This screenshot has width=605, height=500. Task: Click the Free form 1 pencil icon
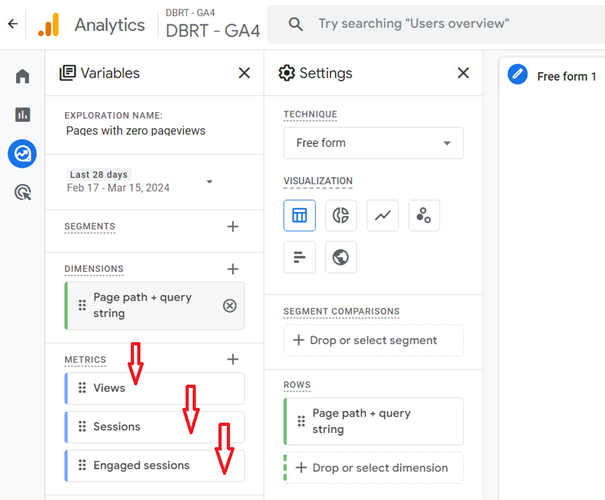point(517,74)
